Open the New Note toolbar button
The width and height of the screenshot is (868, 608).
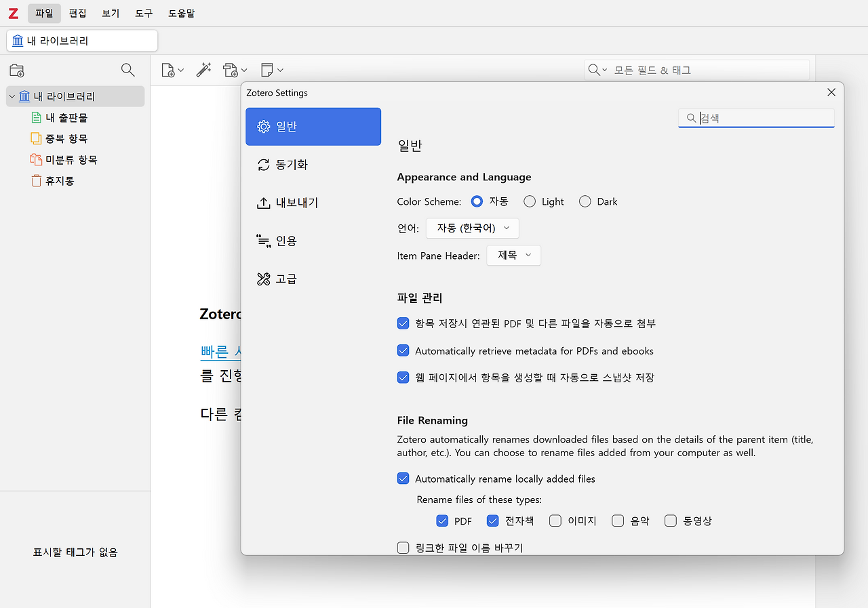tap(271, 70)
